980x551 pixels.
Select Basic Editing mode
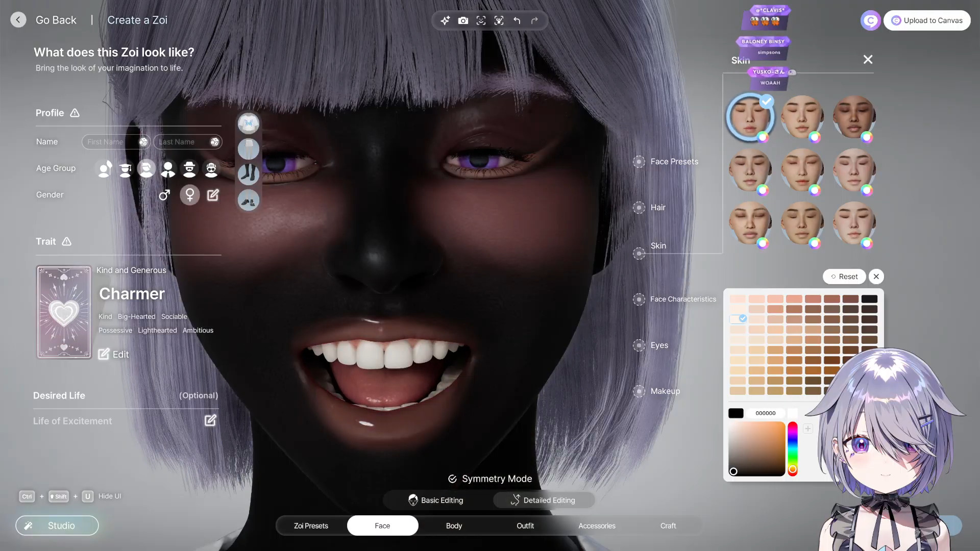click(436, 500)
